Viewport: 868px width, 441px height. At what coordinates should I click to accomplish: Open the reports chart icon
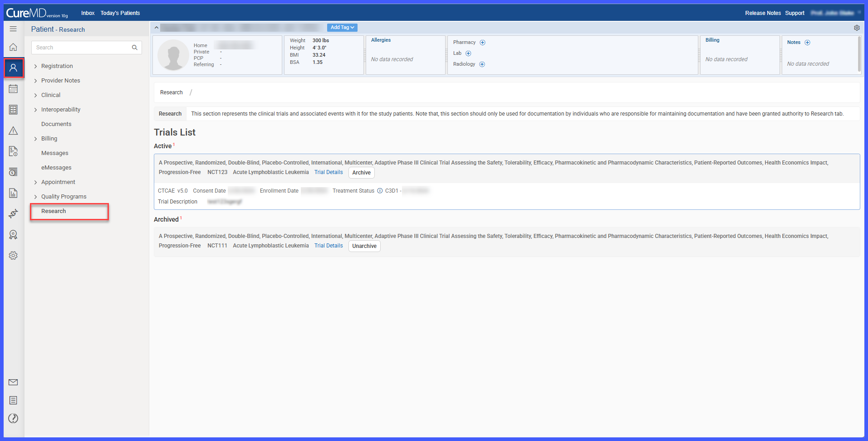13,193
